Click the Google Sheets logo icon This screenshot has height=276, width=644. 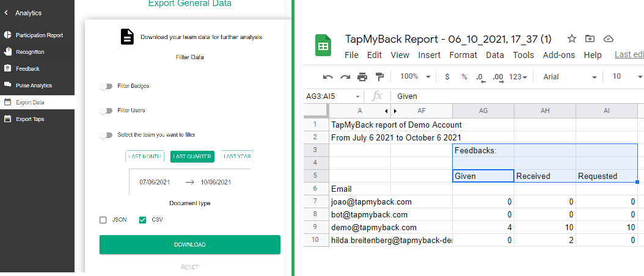[323, 46]
